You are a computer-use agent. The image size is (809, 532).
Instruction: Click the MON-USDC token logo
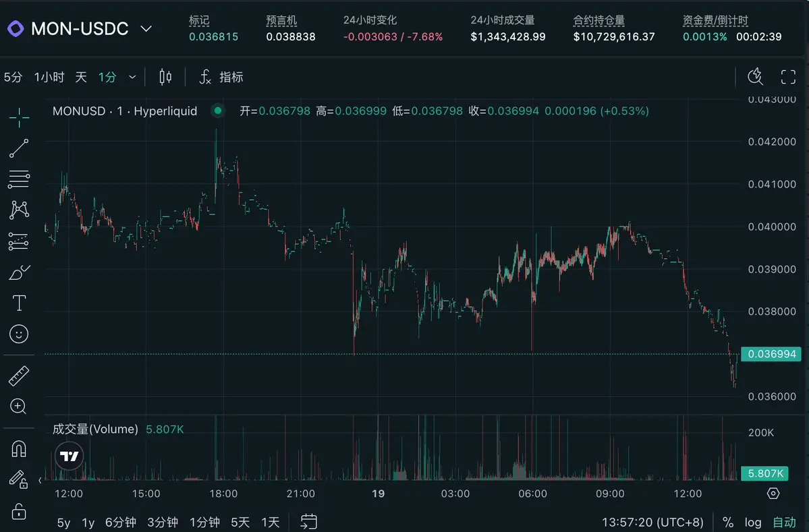[16, 28]
